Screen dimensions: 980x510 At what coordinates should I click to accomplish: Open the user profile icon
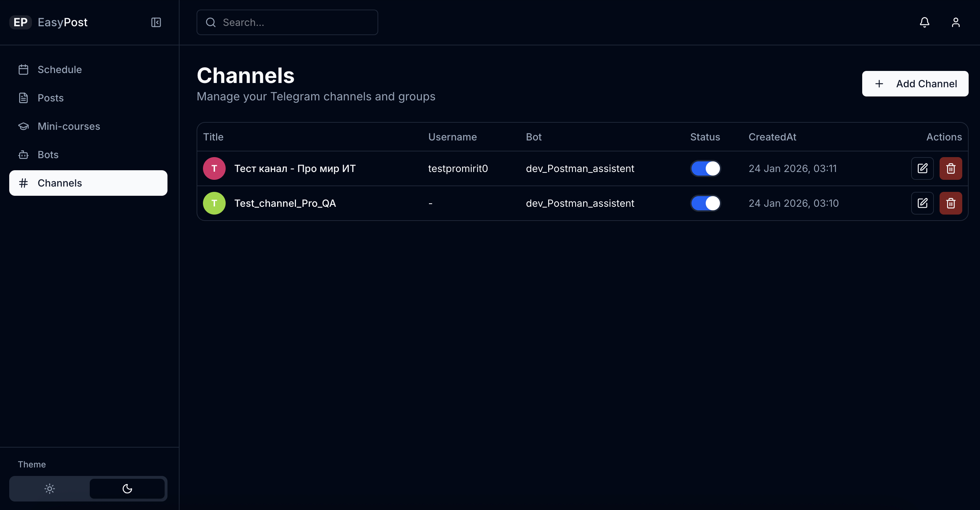tap(956, 22)
